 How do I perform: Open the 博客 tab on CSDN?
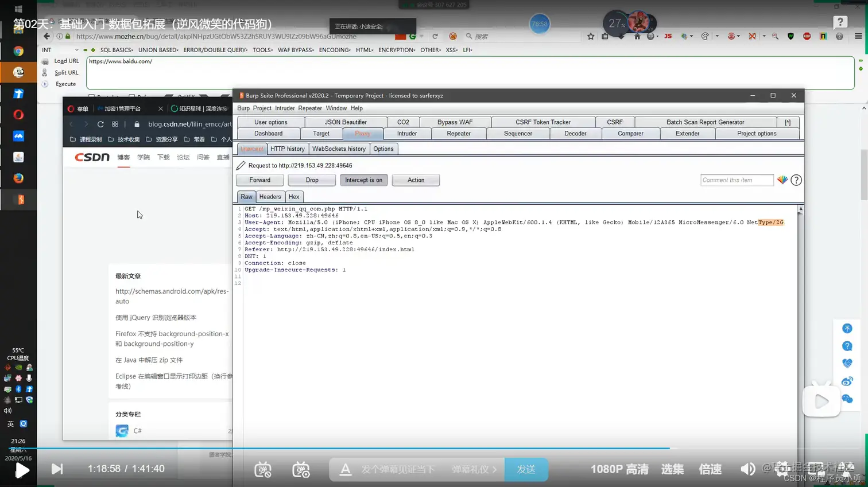123,157
